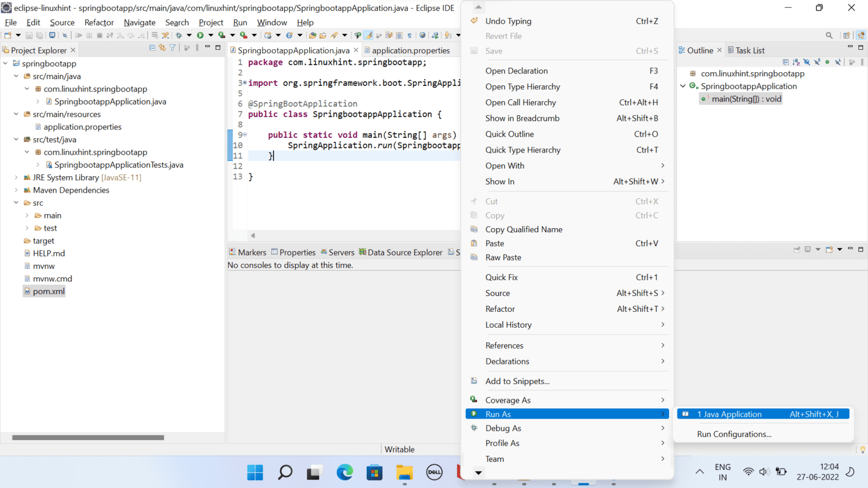The image size is (868, 488).
Task: Collapse All in the Outline view
Action: 786,62
